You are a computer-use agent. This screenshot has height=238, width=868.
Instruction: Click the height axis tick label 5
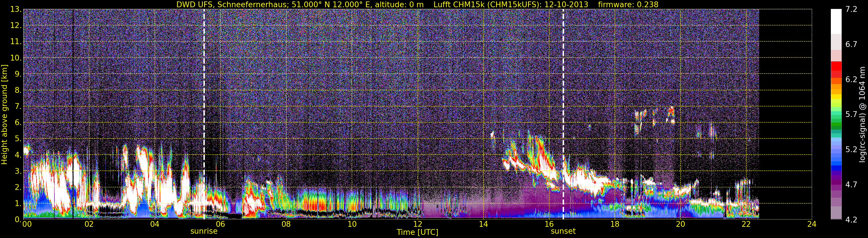click(x=18, y=139)
